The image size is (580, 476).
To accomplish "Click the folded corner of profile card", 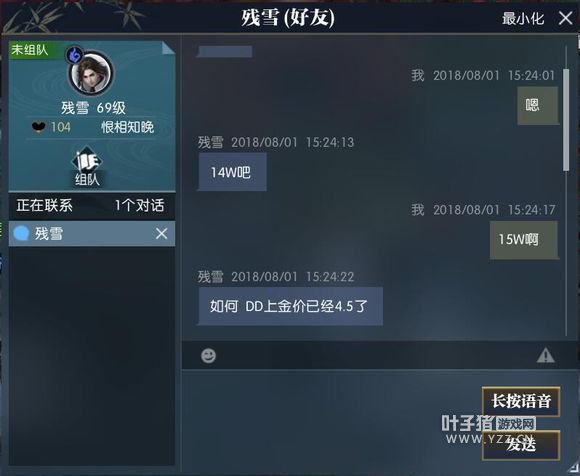I will [x=168, y=47].
